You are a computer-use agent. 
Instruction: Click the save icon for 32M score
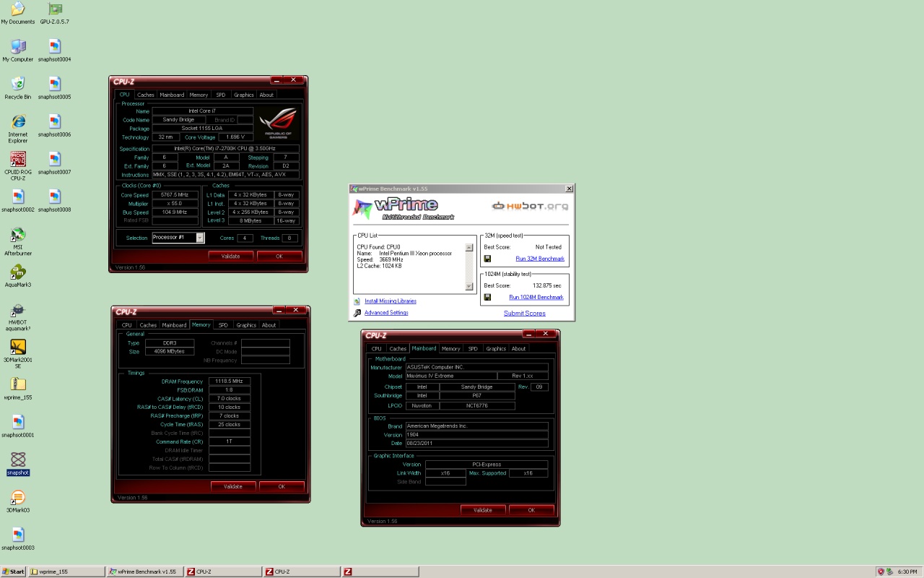tap(488, 259)
